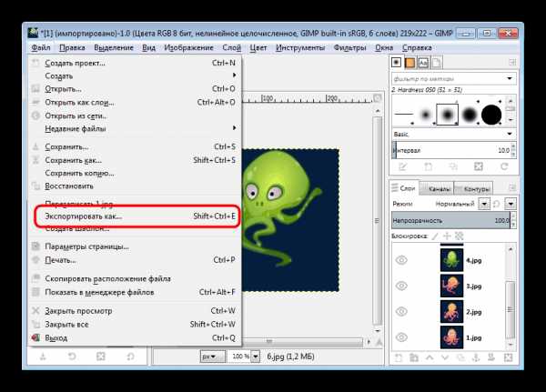Click the zoom-on-resize icon above the scrollbar
Screen dimensions: 546x392
(377, 98)
